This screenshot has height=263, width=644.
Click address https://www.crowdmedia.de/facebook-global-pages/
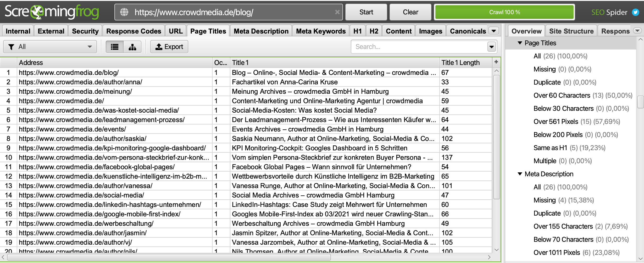point(97,167)
